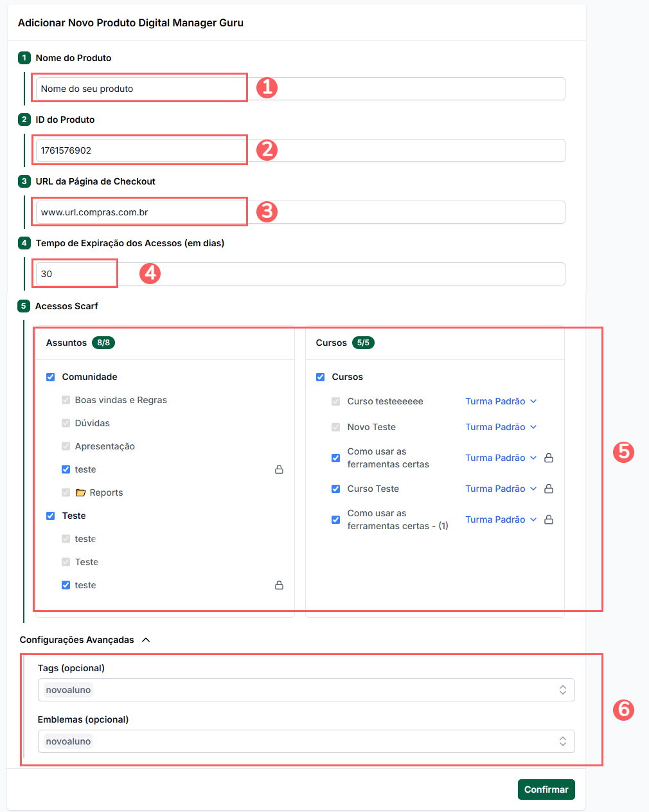Viewport: 649px width, 812px height.
Task: Toggle the Cursos parent checkbox
Action: tap(321, 377)
